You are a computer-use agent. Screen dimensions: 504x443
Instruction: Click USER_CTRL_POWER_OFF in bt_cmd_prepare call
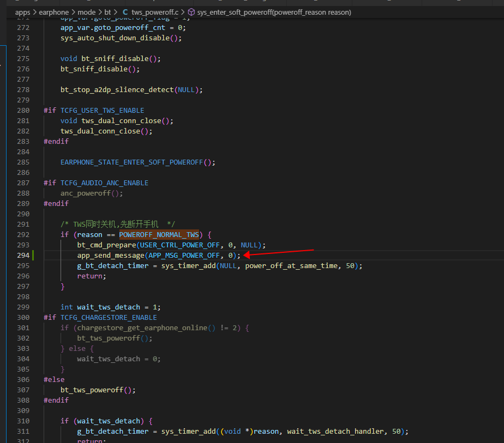pyautogui.click(x=179, y=245)
